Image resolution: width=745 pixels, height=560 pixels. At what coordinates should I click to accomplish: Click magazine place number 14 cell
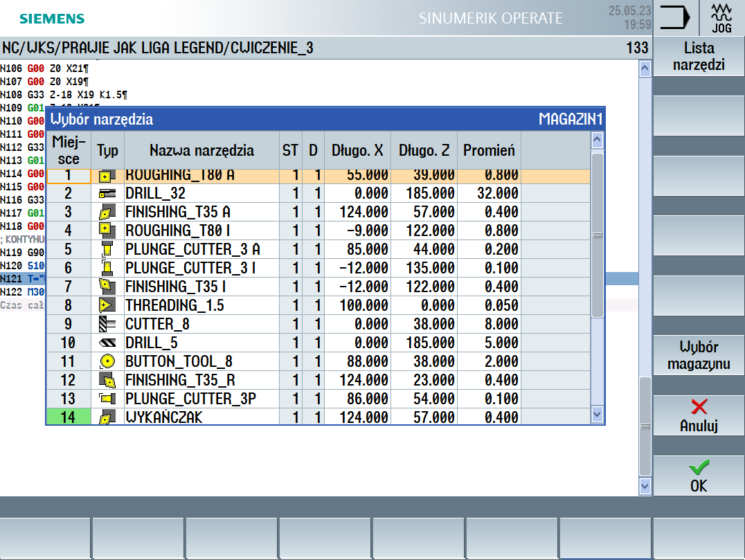(69, 417)
